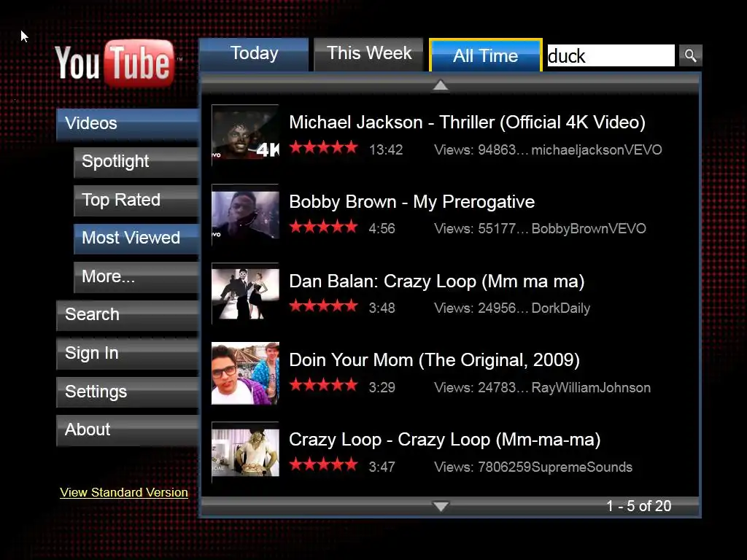The image size is (747, 560).
Task: Click the 3:29 duration
Action: tap(382, 388)
